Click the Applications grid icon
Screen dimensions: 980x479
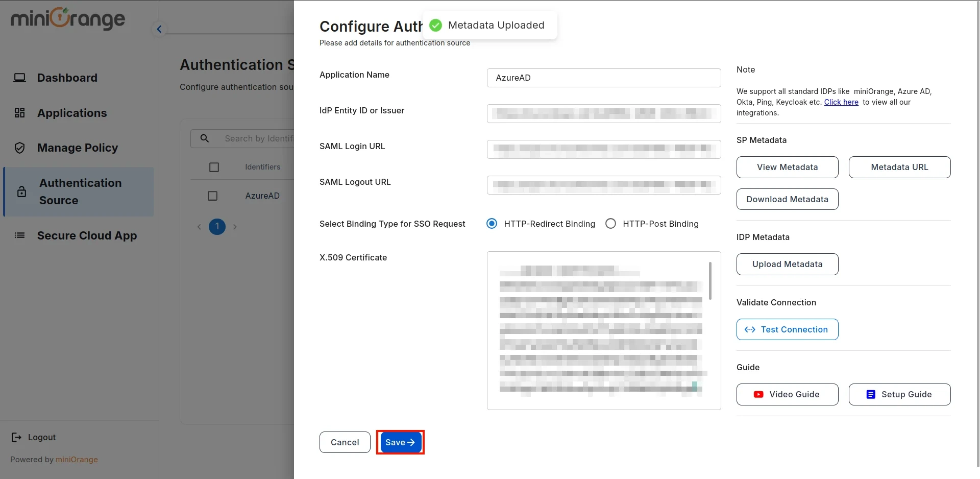click(x=20, y=113)
